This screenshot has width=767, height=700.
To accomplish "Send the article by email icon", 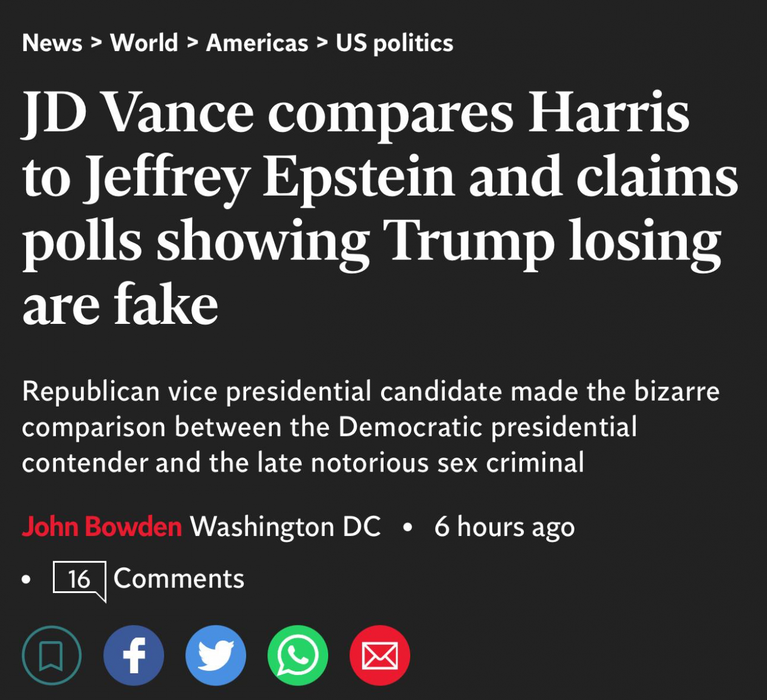I will click(380, 656).
